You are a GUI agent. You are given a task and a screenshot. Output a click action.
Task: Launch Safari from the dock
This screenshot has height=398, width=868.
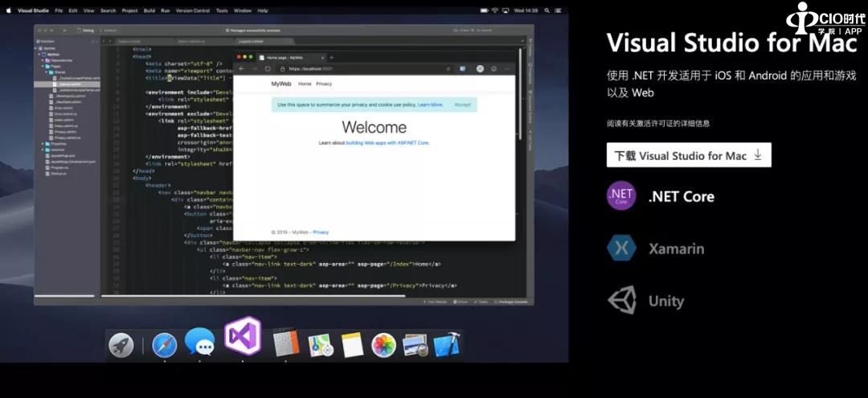point(164,346)
